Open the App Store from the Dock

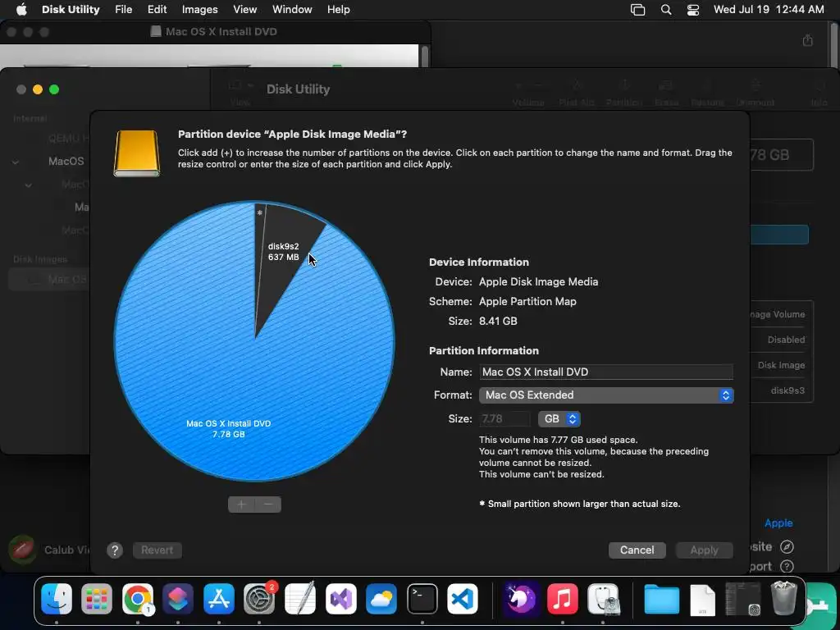click(x=218, y=598)
